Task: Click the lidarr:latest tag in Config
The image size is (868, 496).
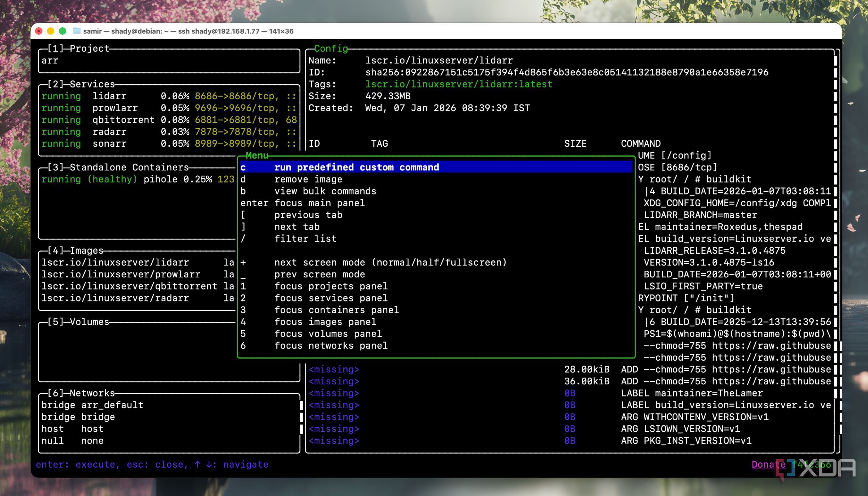Action: point(459,84)
